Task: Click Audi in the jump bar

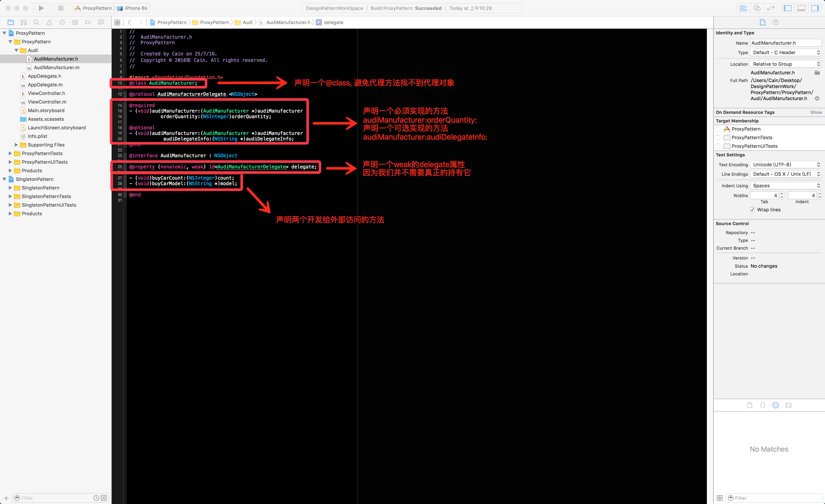Action: 247,22
